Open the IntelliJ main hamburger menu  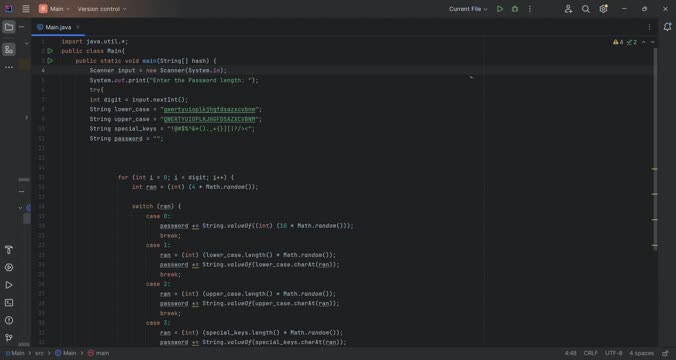[26, 9]
